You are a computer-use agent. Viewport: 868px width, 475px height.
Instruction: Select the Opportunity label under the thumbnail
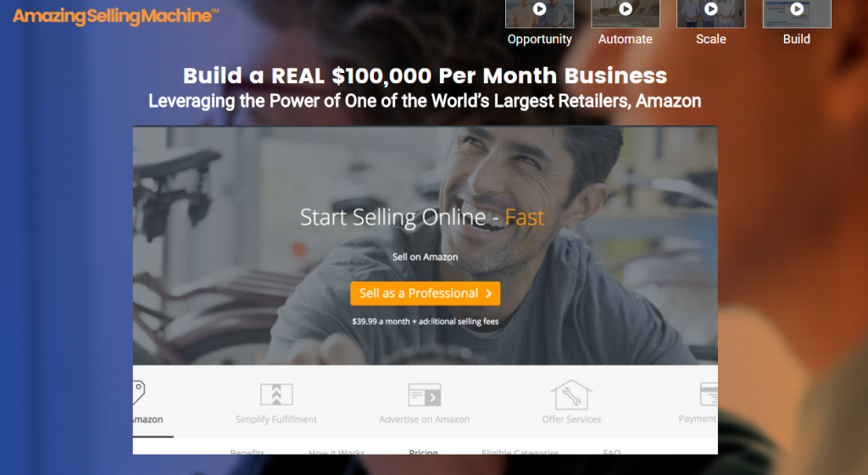tap(540, 39)
